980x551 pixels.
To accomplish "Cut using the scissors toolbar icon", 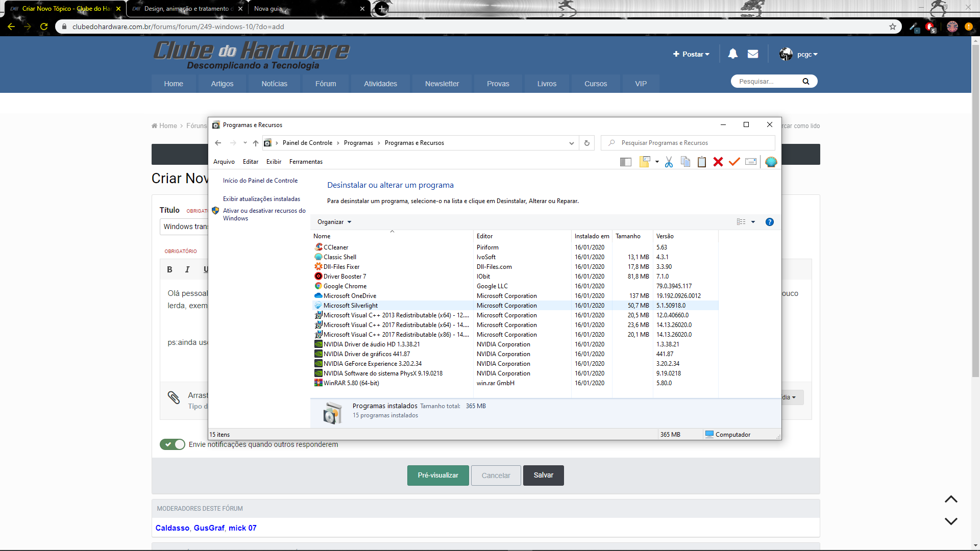I will tap(669, 162).
